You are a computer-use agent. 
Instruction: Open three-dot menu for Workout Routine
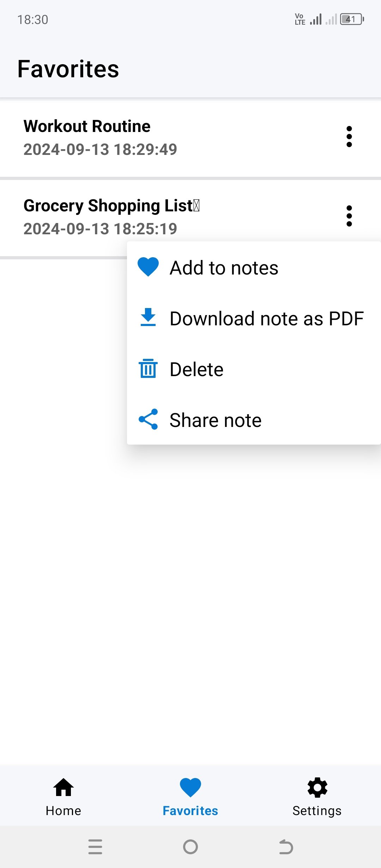point(349,136)
